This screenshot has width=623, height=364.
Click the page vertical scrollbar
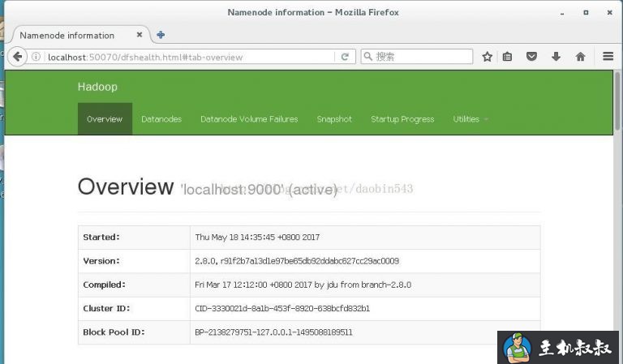click(617, 101)
